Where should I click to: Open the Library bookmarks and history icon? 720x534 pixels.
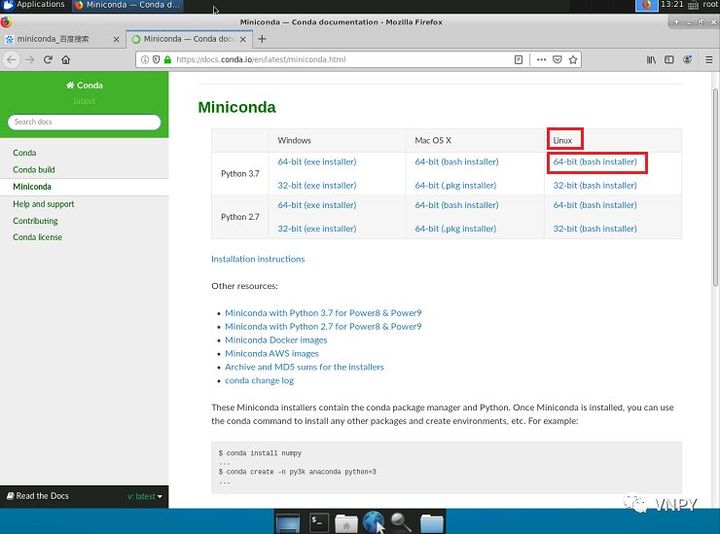651,60
